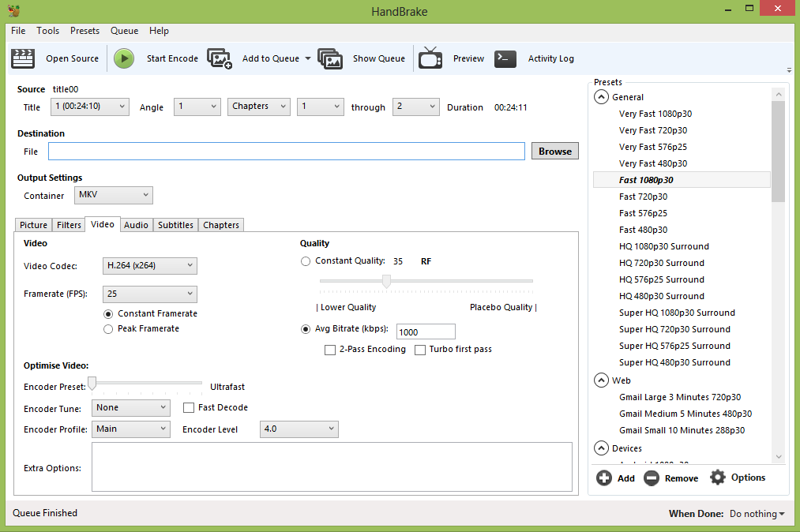The image size is (800, 532).
Task: Click the Start Encode label
Action: (172, 58)
